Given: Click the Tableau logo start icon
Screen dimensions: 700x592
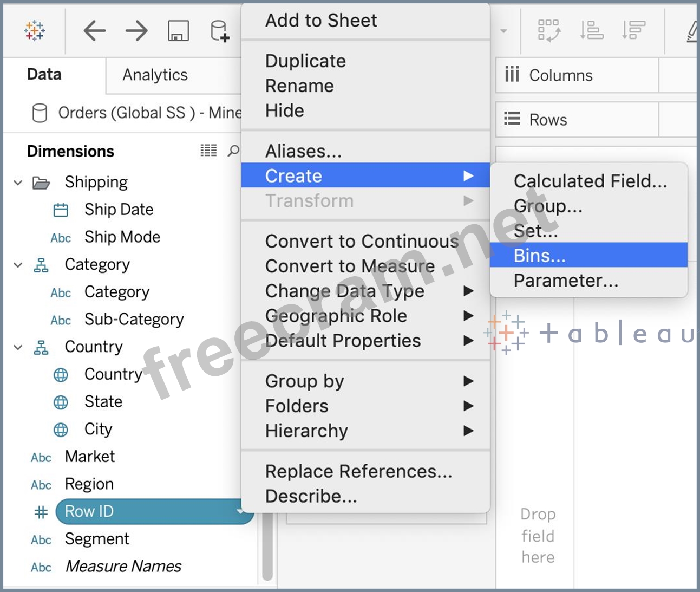Looking at the screenshot, I should 35,31.
